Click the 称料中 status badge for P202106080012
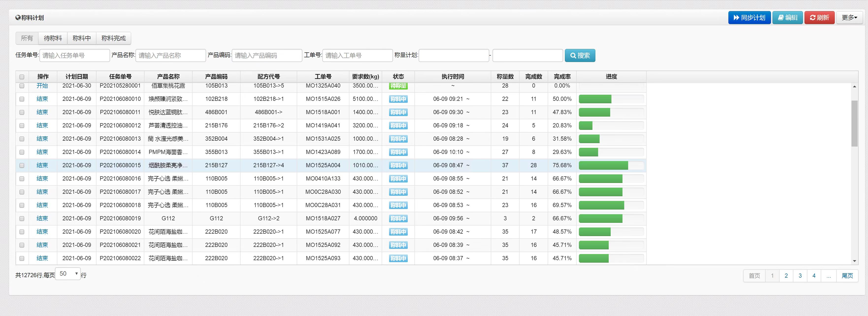 pyautogui.click(x=398, y=125)
